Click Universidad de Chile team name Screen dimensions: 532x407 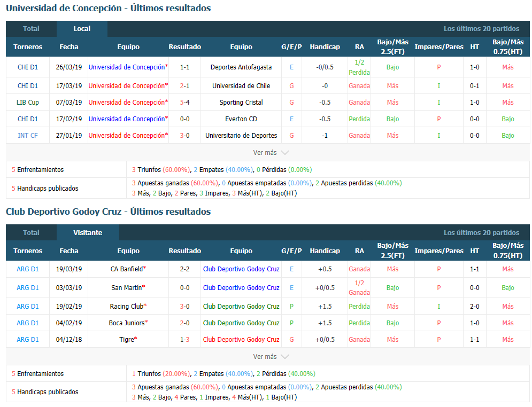coord(241,86)
